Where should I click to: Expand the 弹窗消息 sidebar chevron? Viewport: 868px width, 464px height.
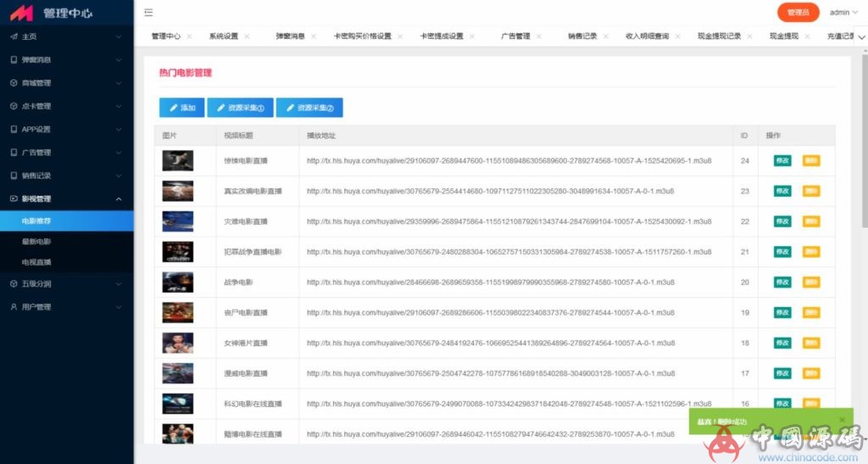119,59
